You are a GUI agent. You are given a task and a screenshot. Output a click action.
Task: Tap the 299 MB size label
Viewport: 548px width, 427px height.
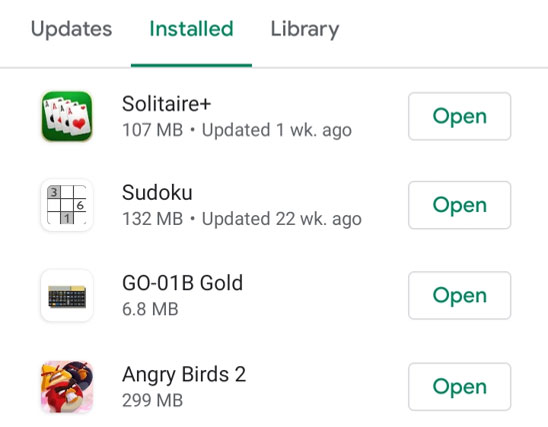[152, 400]
